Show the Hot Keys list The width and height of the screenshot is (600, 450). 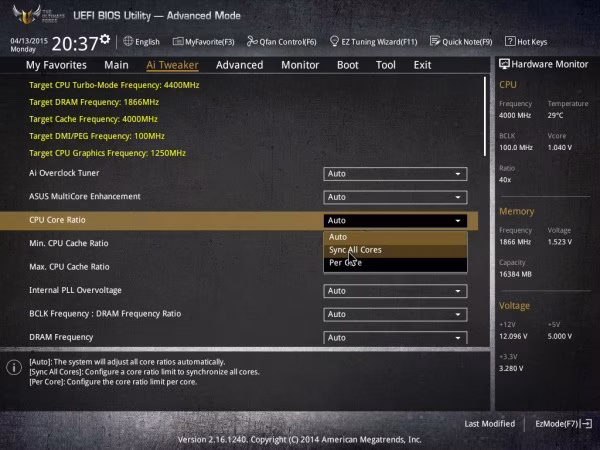(526, 42)
